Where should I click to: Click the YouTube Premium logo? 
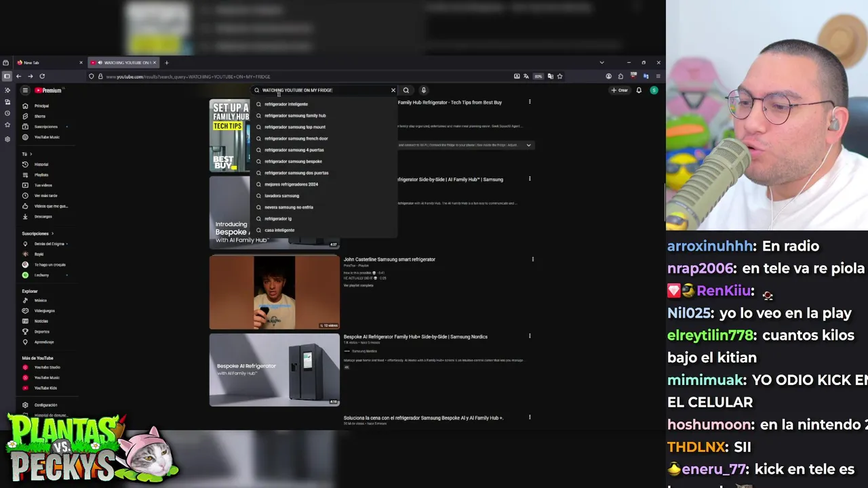pyautogui.click(x=48, y=90)
